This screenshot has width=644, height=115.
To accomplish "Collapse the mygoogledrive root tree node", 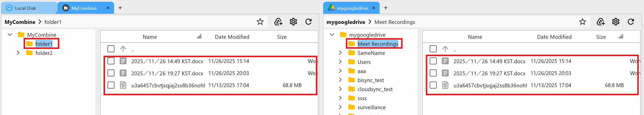I will tap(332, 35).
